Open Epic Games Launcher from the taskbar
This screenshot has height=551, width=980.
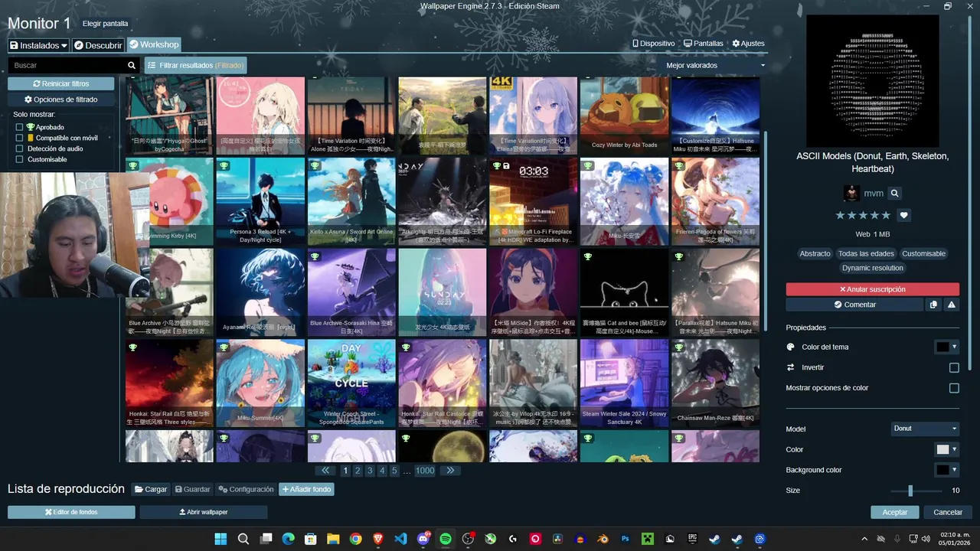692,539
